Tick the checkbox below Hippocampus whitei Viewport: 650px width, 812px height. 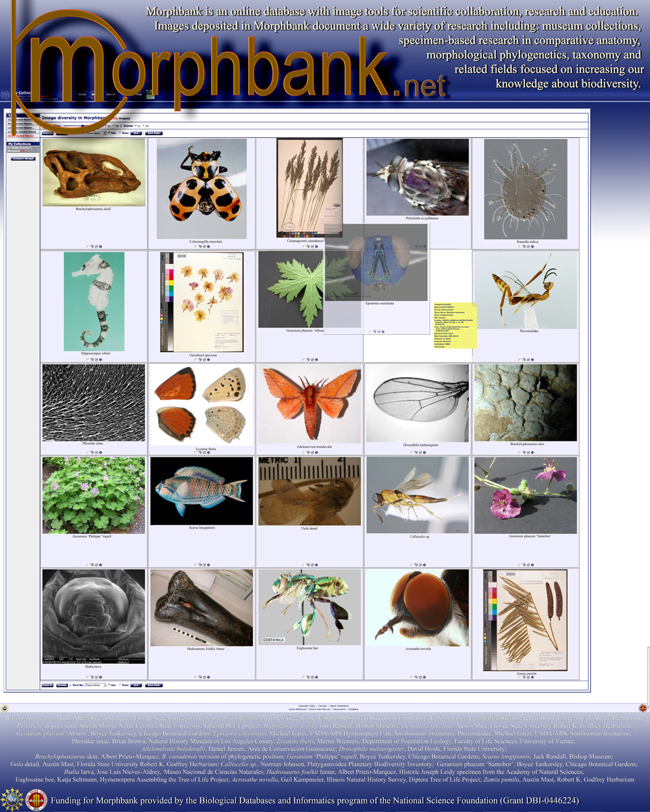(88, 360)
